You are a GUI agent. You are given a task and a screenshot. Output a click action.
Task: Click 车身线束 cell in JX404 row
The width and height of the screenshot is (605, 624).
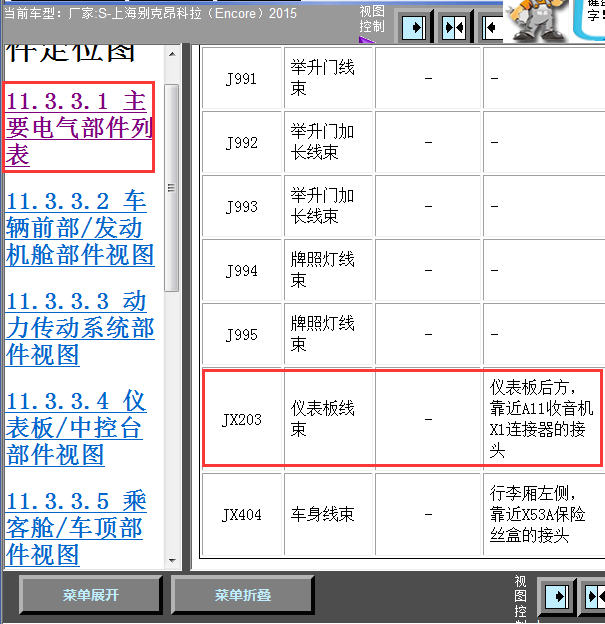click(328, 514)
